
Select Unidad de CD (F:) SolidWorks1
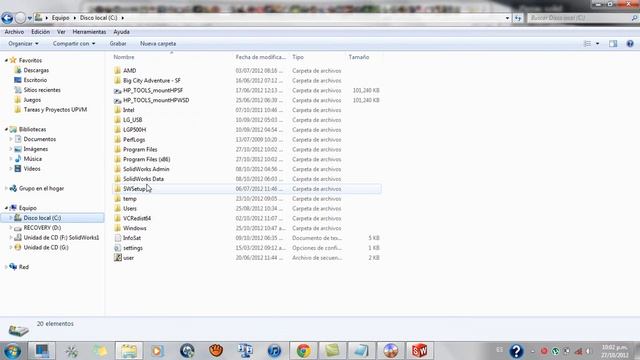click(x=61, y=238)
